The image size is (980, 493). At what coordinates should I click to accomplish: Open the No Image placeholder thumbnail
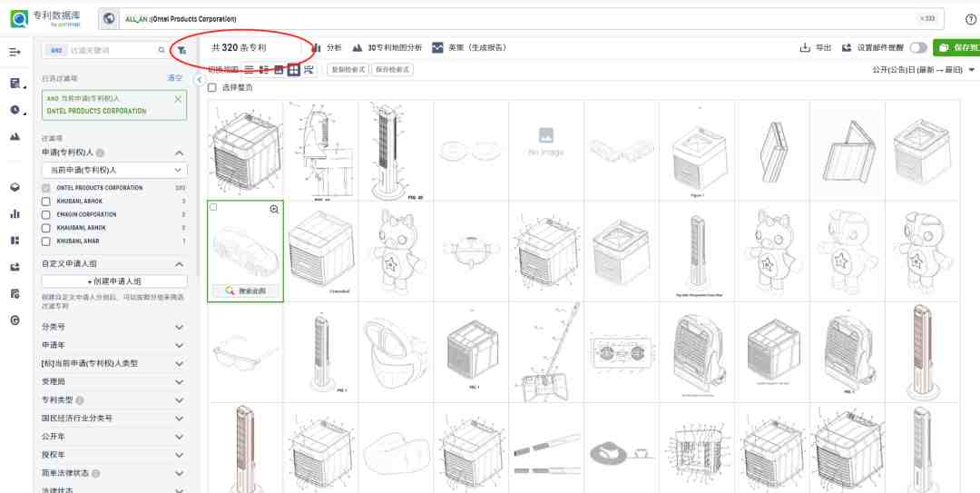pos(545,150)
